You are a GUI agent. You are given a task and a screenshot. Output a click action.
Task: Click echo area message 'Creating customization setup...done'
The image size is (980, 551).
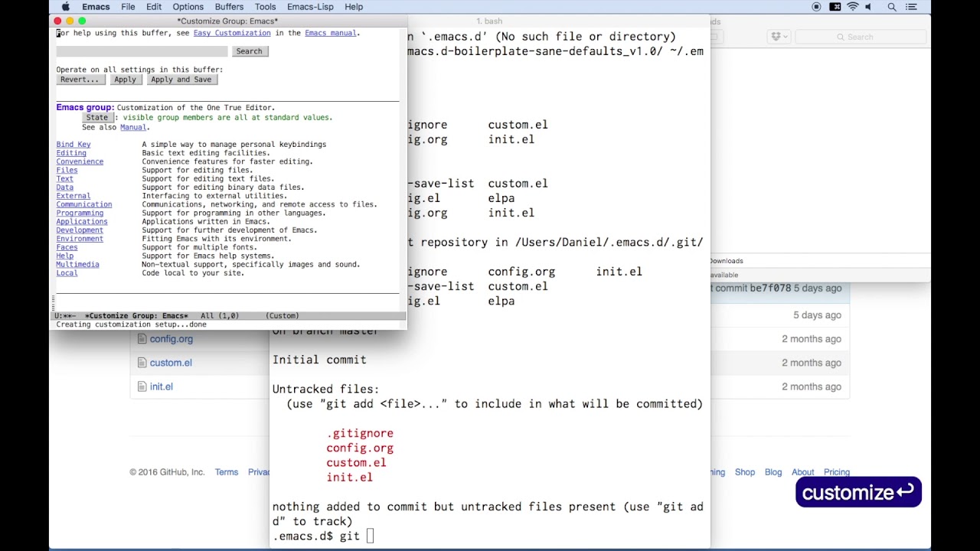coord(131,324)
